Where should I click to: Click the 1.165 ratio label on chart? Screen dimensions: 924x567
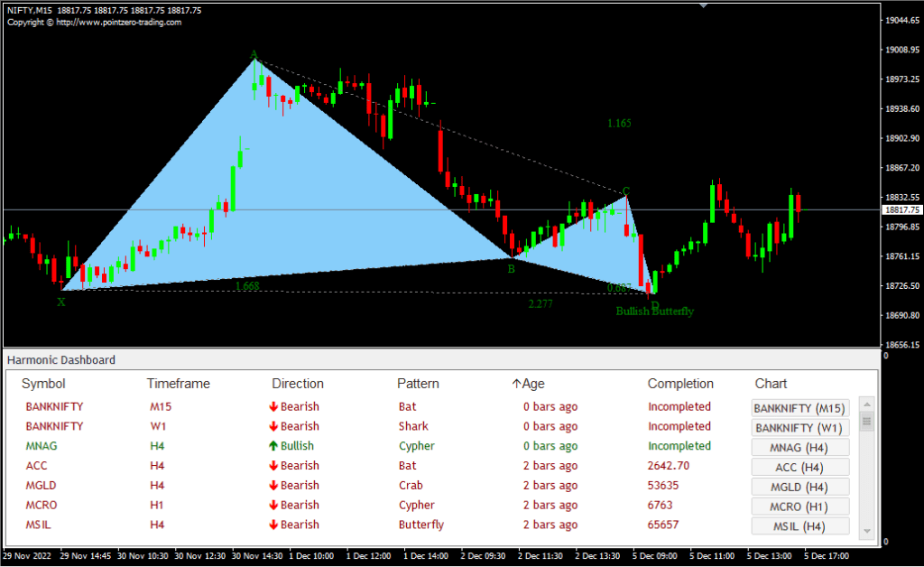(x=619, y=123)
